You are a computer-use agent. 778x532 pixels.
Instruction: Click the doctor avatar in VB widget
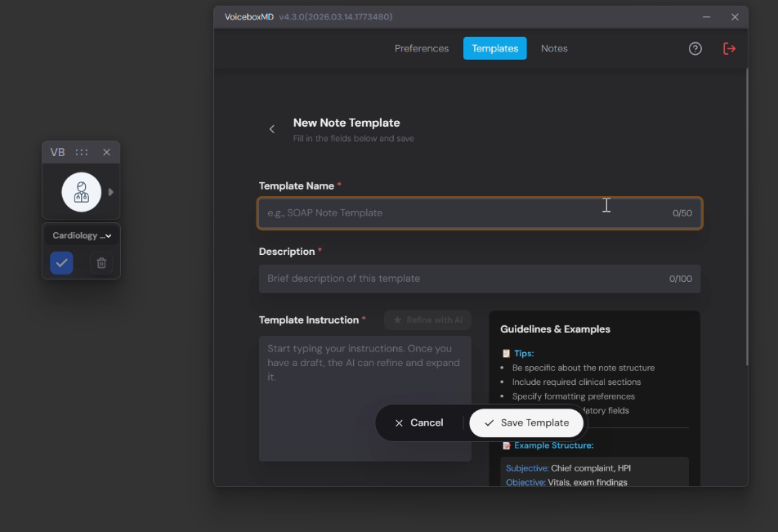(81, 192)
